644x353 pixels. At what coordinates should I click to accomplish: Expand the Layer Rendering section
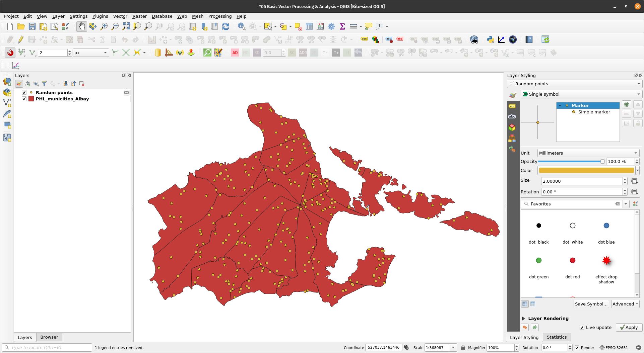[x=524, y=319]
